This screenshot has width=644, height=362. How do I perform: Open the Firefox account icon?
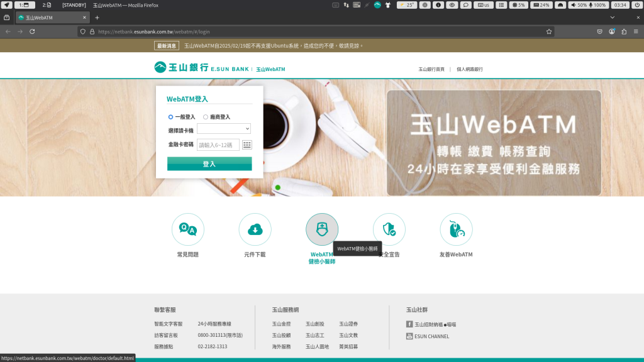(611, 31)
